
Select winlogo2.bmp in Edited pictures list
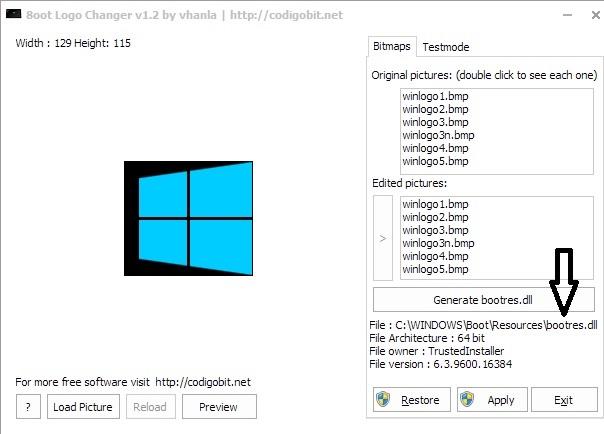coord(435,217)
